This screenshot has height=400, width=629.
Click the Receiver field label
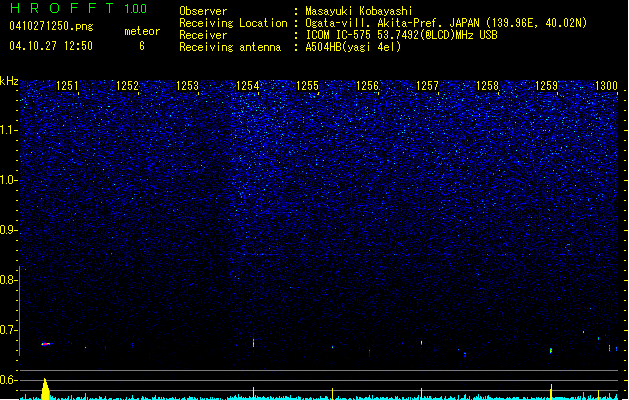click(203, 35)
